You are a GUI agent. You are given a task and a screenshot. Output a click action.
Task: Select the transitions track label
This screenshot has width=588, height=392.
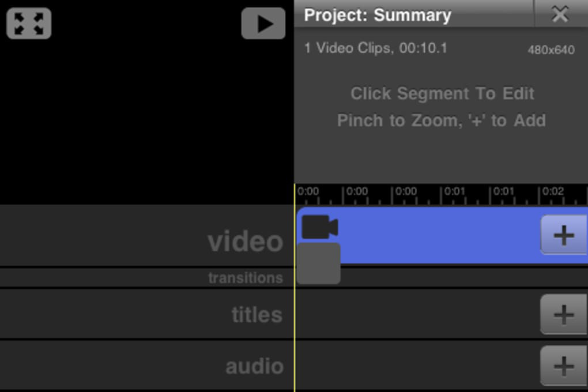tap(246, 278)
